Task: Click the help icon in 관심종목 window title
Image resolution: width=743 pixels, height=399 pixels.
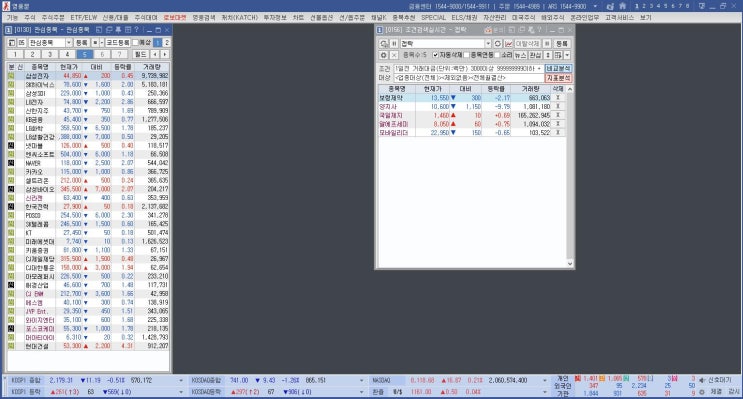Action: (x=136, y=30)
